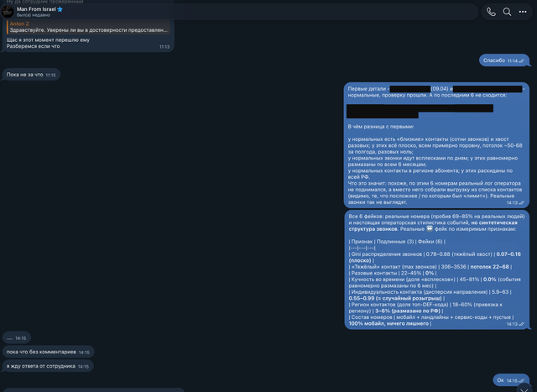The height and width of the screenshot is (392, 537).
Task: Select the 'Пока не за что' message
Action: pos(31,75)
